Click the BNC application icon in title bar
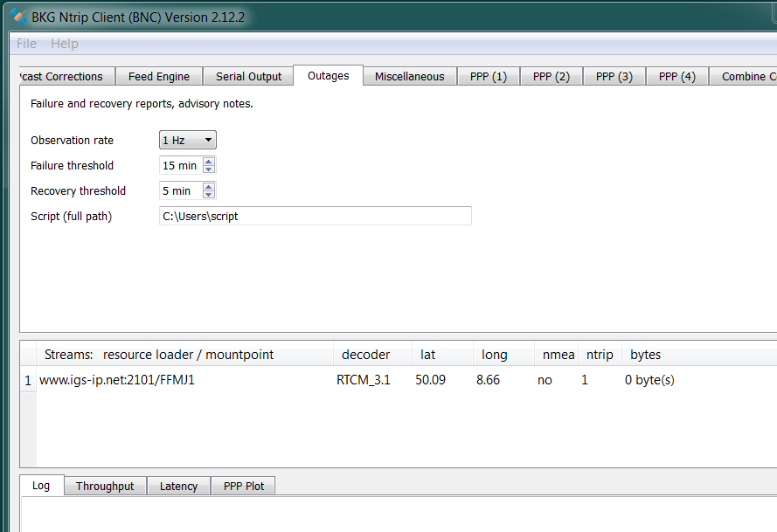Image resolution: width=777 pixels, height=532 pixels. 17,16
